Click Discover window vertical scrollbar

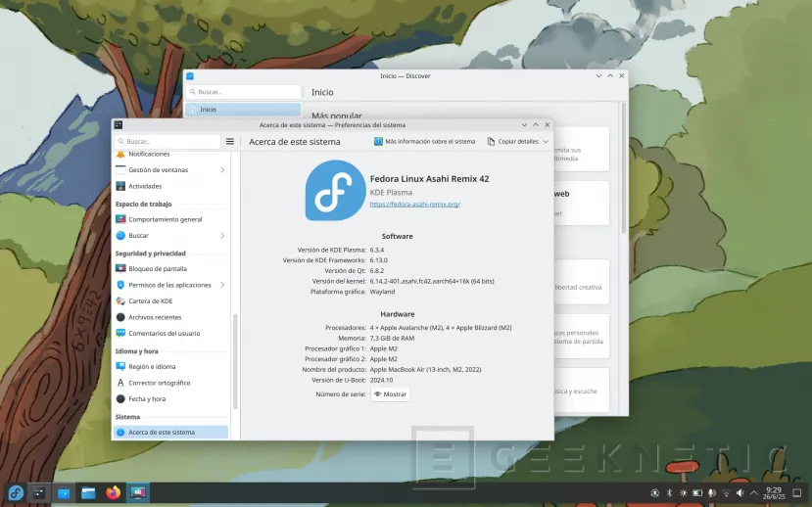tap(624, 168)
